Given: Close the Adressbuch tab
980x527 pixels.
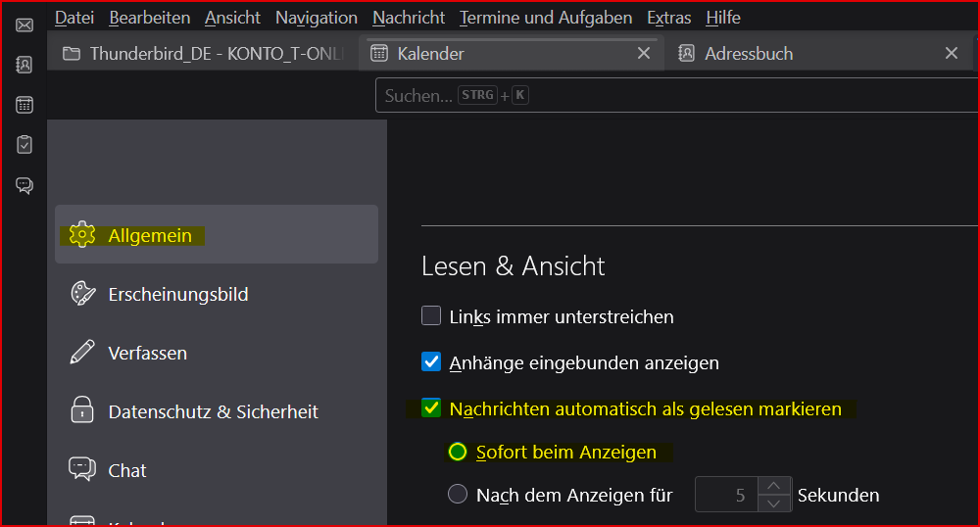Looking at the screenshot, I should tap(952, 54).
